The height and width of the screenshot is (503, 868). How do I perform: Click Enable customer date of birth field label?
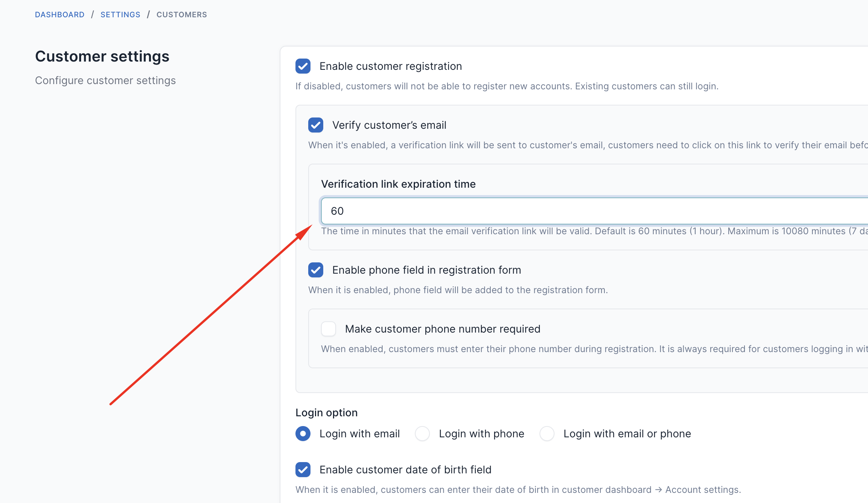(x=405, y=470)
